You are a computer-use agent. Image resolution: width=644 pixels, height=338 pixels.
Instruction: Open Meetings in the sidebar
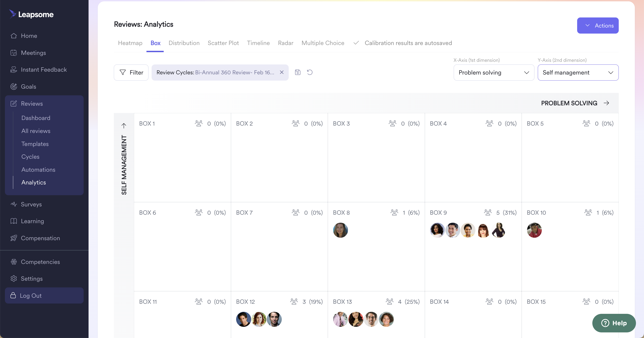[33, 53]
